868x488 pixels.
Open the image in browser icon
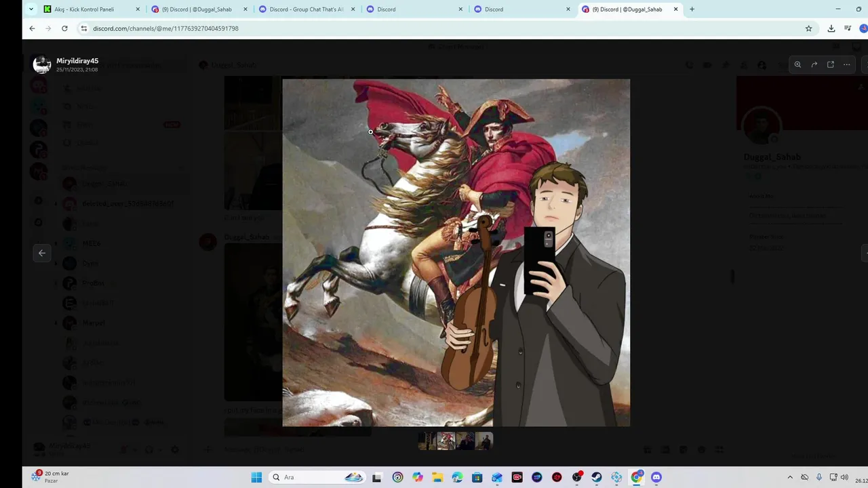pos(831,64)
